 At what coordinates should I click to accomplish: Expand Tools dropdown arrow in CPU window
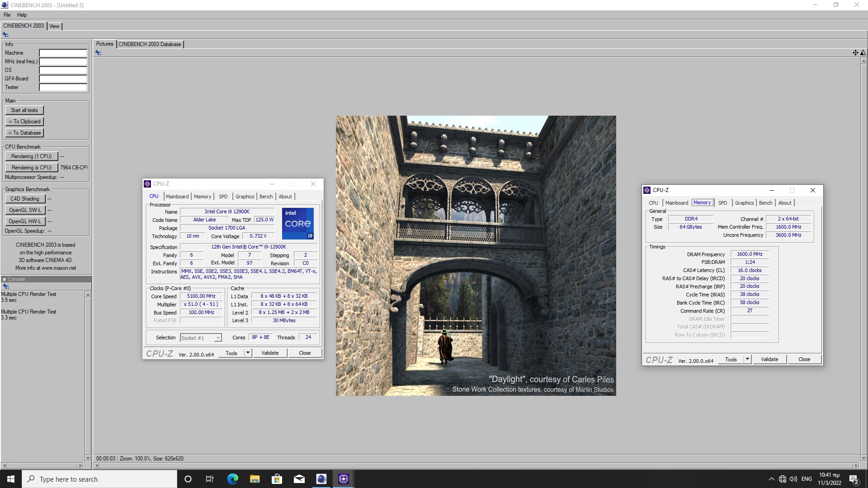point(248,353)
